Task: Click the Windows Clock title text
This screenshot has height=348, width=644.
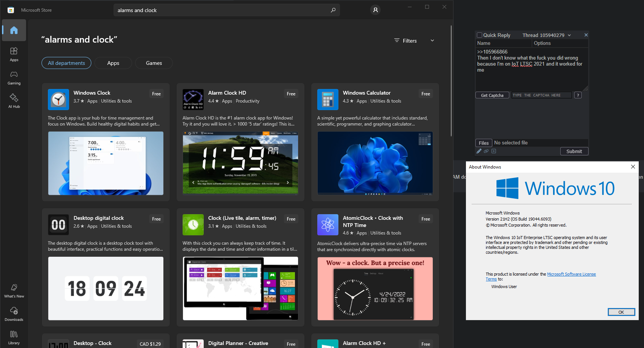Action: point(92,93)
